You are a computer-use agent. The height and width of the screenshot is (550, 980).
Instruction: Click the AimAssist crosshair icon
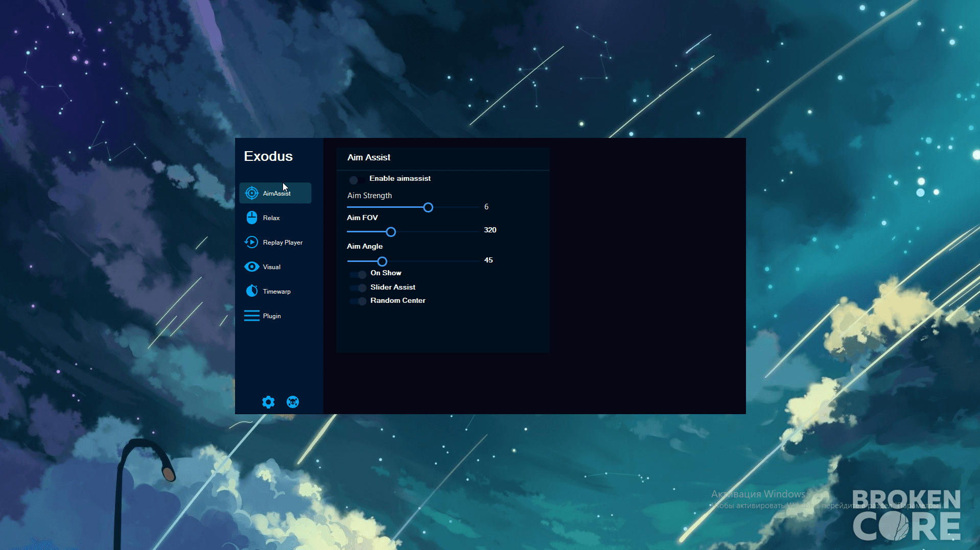pos(251,193)
